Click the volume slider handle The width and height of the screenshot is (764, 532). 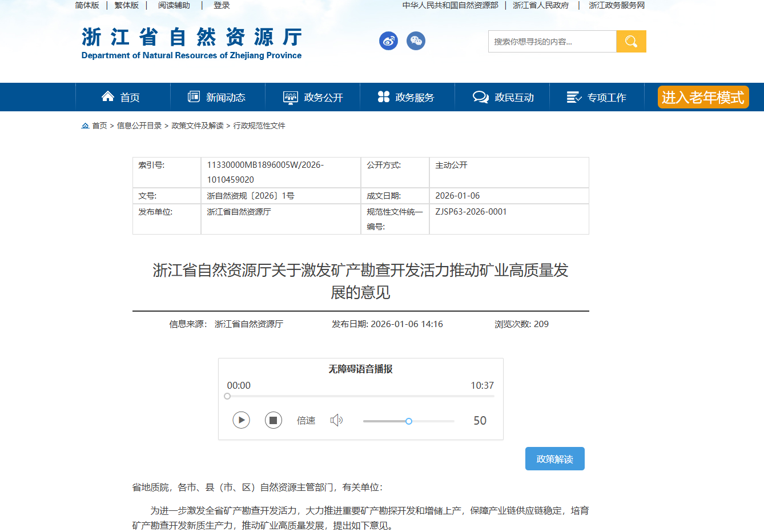pos(409,421)
